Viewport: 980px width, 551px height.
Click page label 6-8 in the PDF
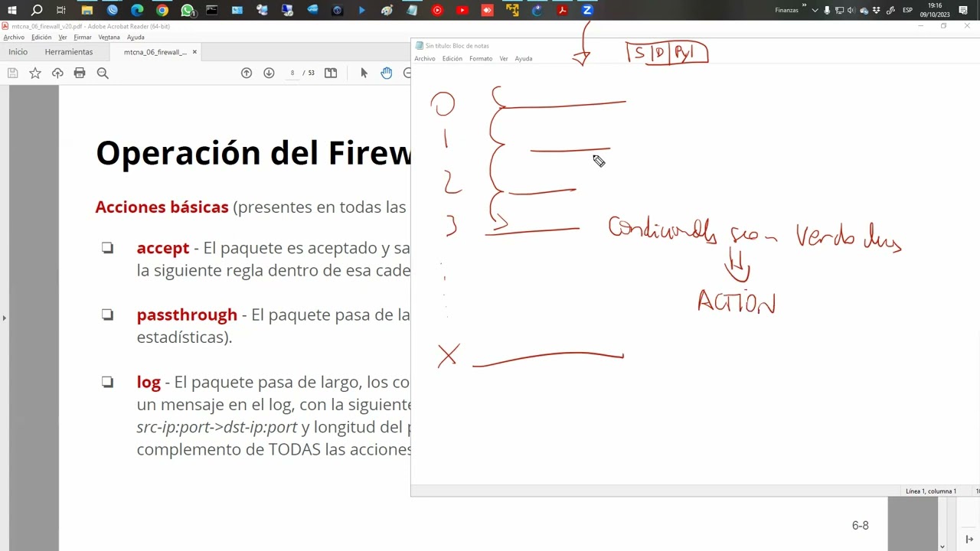pos(861,526)
